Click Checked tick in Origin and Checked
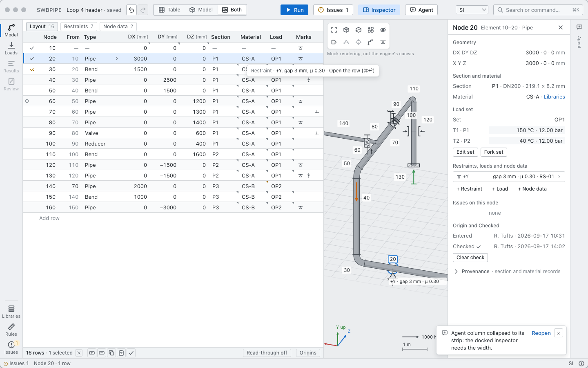Viewport: 588px width, 368px height. pos(479,247)
